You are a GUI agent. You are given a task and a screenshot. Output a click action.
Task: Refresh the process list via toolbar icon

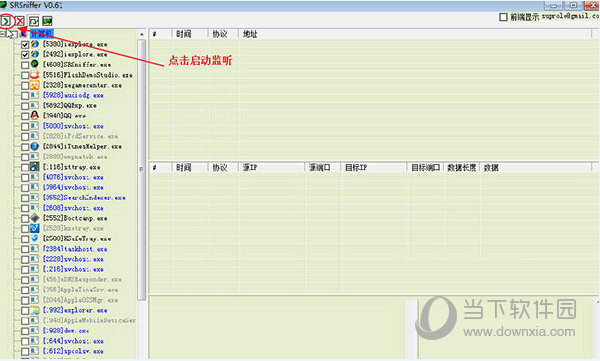pyautogui.click(x=34, y=21)
